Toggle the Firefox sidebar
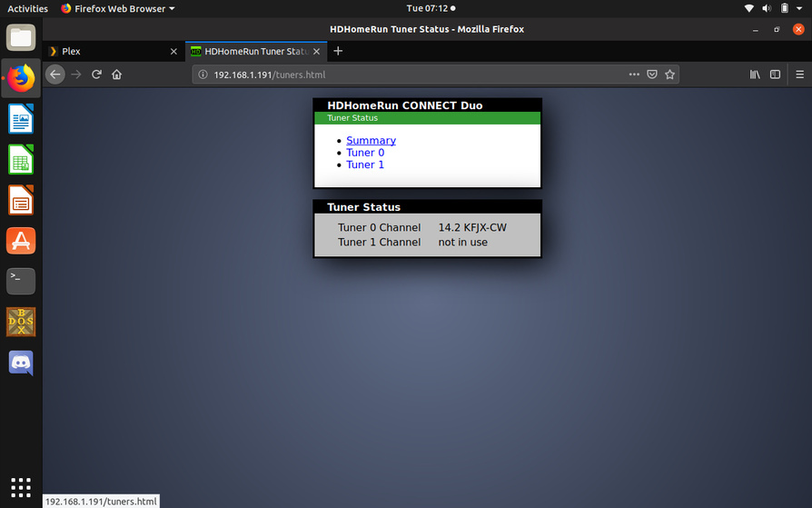 [x=775, y=75]
